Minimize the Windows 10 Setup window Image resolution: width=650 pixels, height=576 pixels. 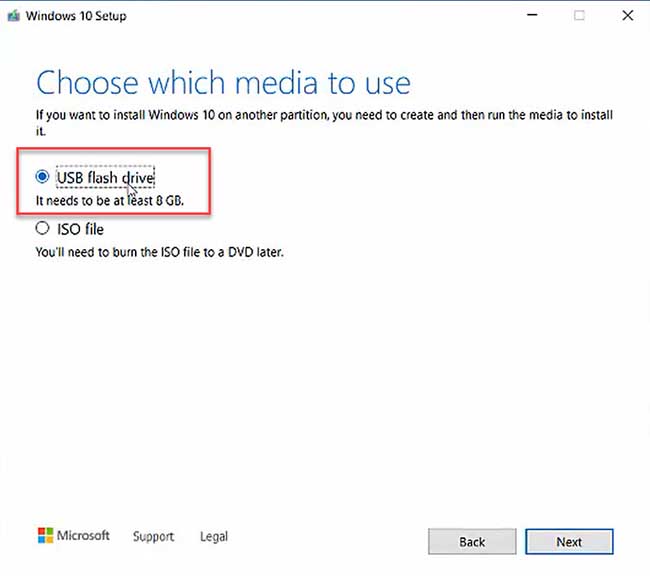tap(532, 15)
